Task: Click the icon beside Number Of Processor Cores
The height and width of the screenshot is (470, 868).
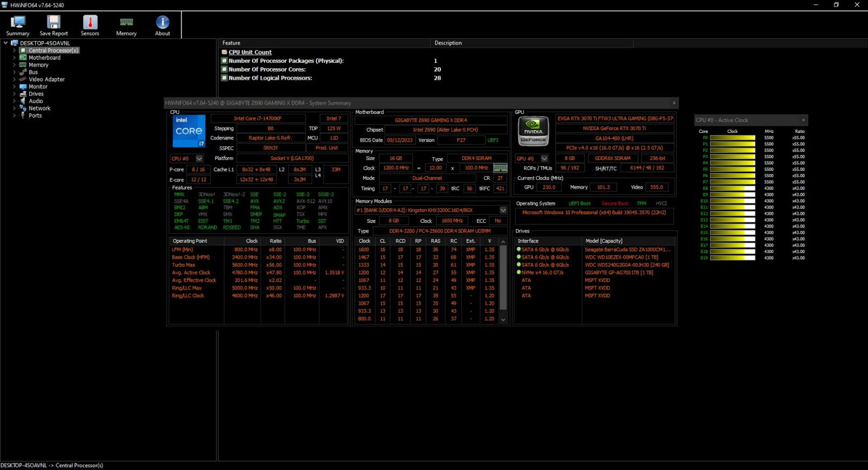Action: (x=224, y=69)
